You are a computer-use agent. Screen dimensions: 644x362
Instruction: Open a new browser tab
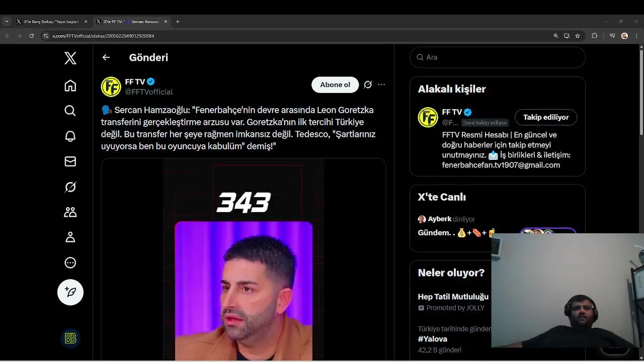click(178, 22)
